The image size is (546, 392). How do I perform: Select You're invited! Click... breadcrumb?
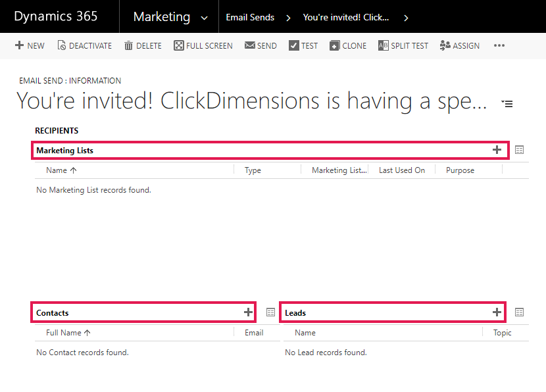[346, 17]
